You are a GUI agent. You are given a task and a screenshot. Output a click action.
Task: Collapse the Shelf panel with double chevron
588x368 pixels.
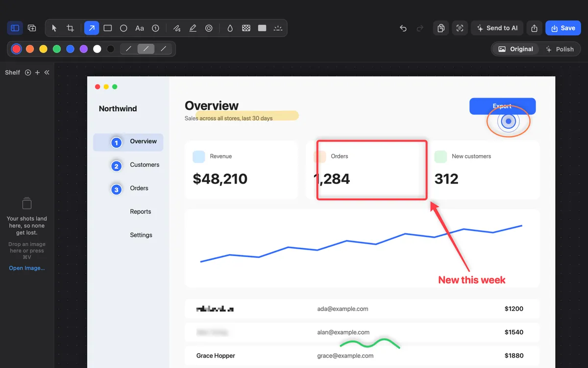click(47, 73)
